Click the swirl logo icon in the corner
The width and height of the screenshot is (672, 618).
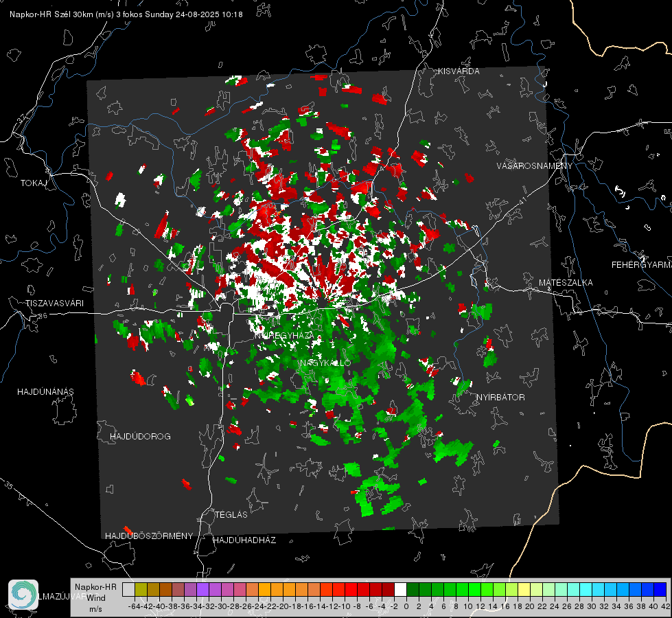23,595
